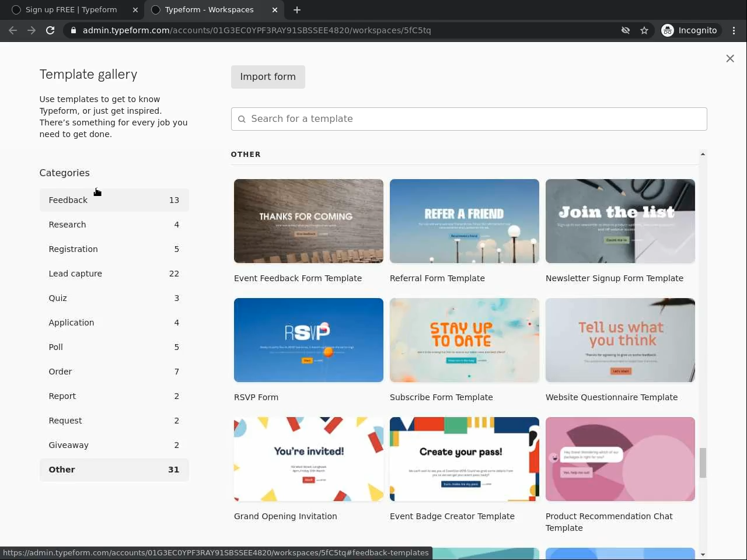This screenshot has width=747, height=560.
Task: Close the Sign up FREE Typeform tab
Action: coord(135,10)
